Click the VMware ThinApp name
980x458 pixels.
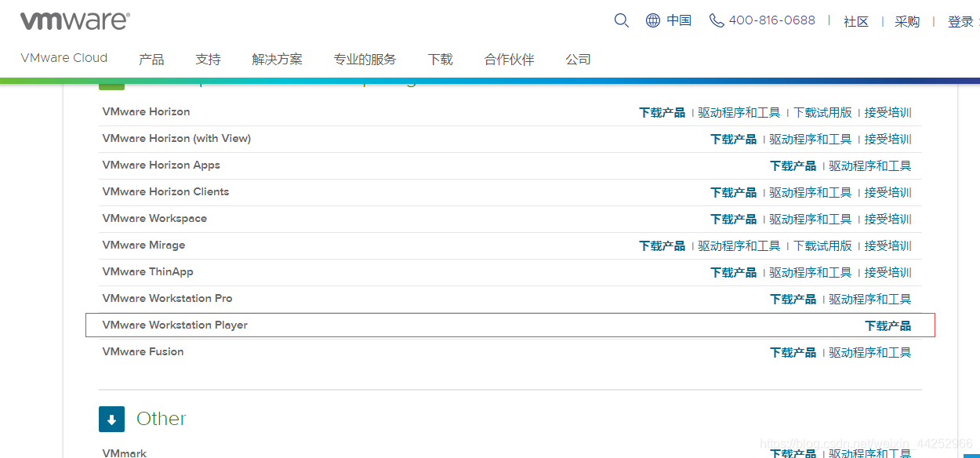[x=147, y=271]
